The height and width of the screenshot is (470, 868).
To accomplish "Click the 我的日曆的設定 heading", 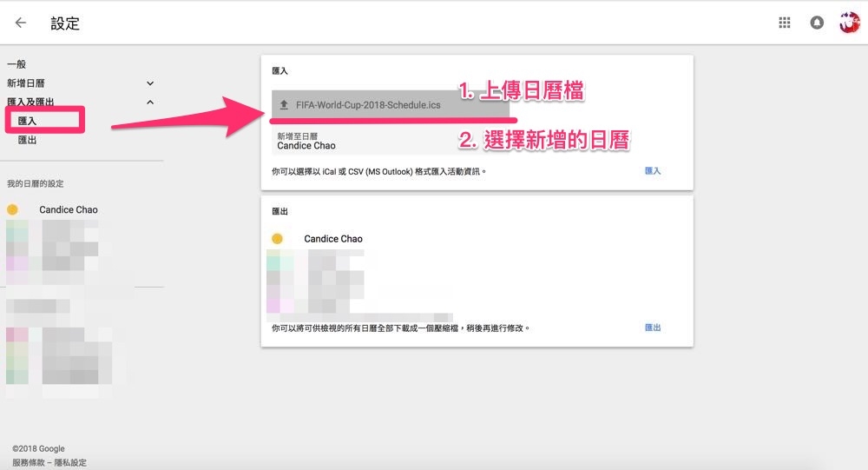I will pos(36,183).
